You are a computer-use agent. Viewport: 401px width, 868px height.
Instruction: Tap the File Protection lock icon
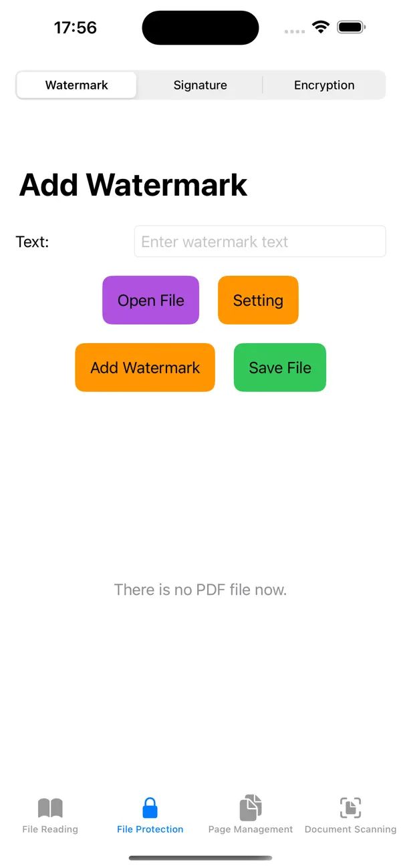click(x=150, y=807)
